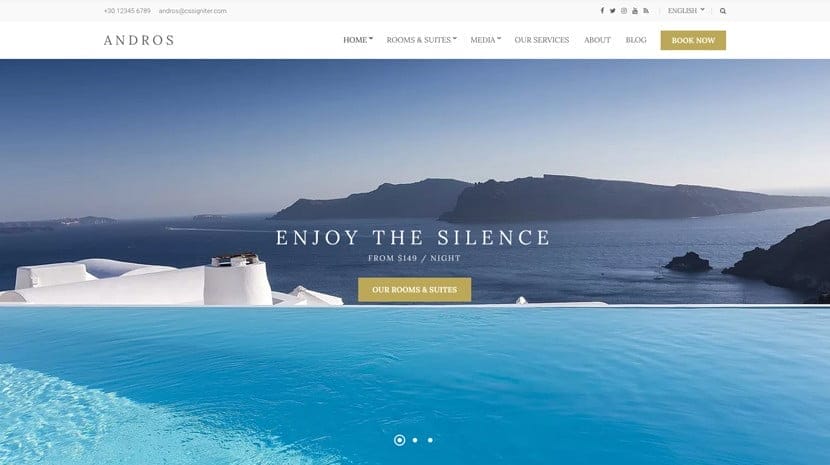Open the Twitter social icon link

click(x=612, y=11)
